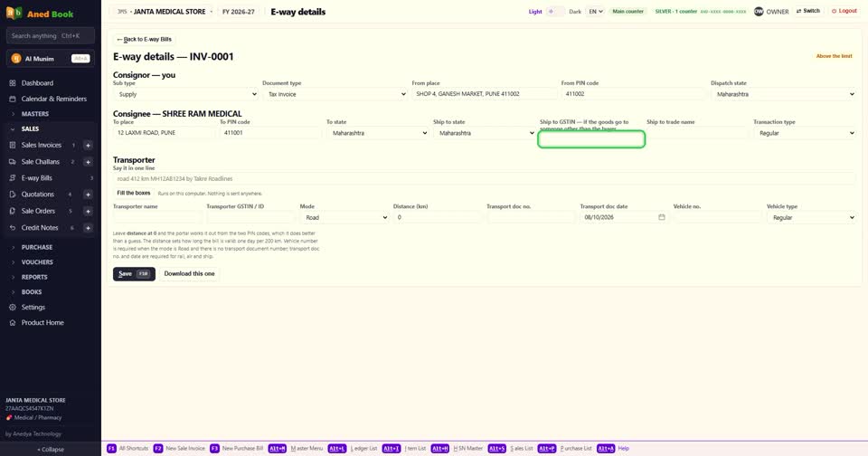Click the Aned Book logo icon

(x=14, y=13)
